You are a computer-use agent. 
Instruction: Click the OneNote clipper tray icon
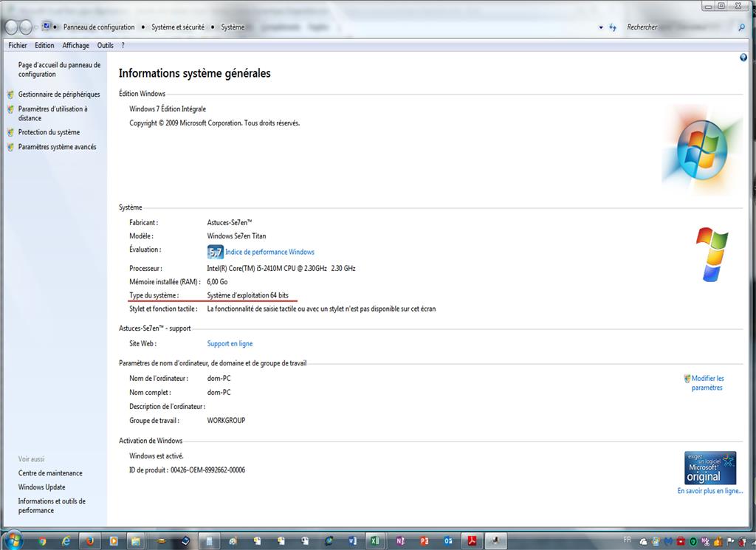tap(705, 542)
